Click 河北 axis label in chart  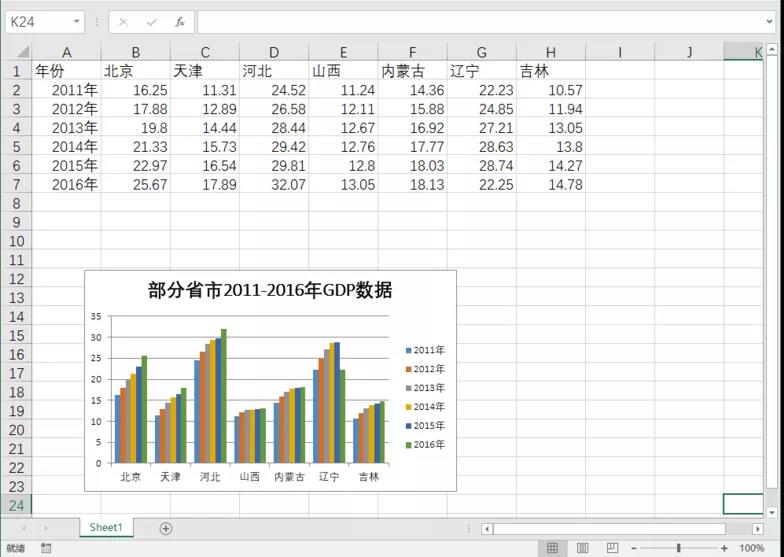point(210,476)
